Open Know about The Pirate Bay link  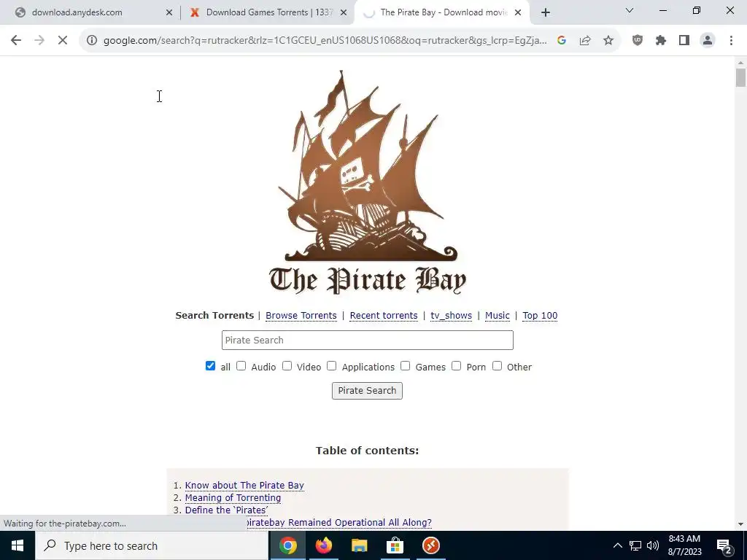(x=244, y=485)
